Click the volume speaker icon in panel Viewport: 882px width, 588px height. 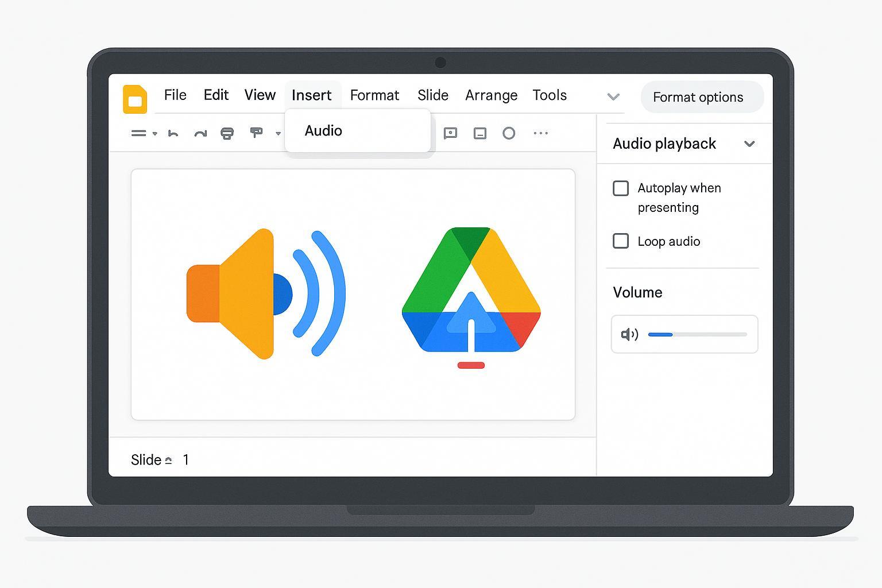629,334
